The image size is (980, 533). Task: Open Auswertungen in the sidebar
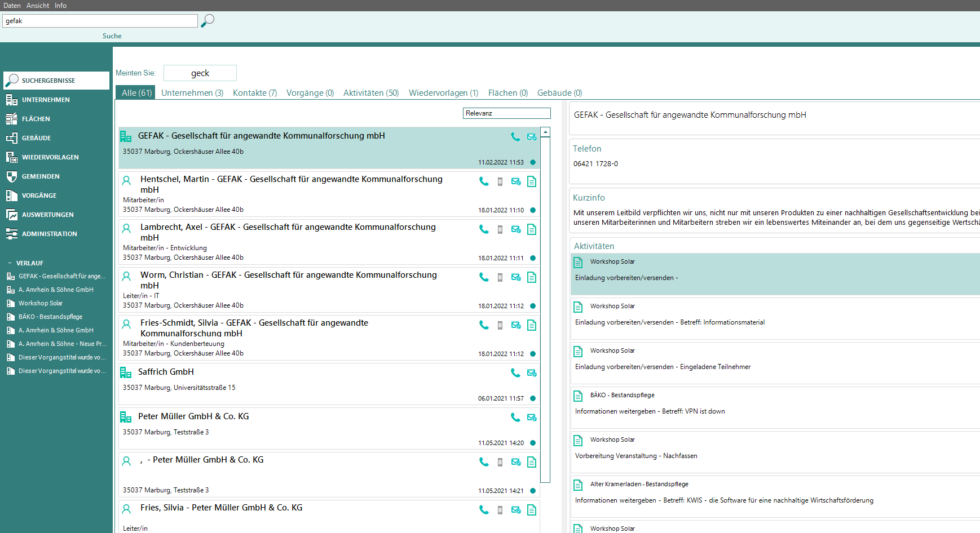click(x=47, y=215)
